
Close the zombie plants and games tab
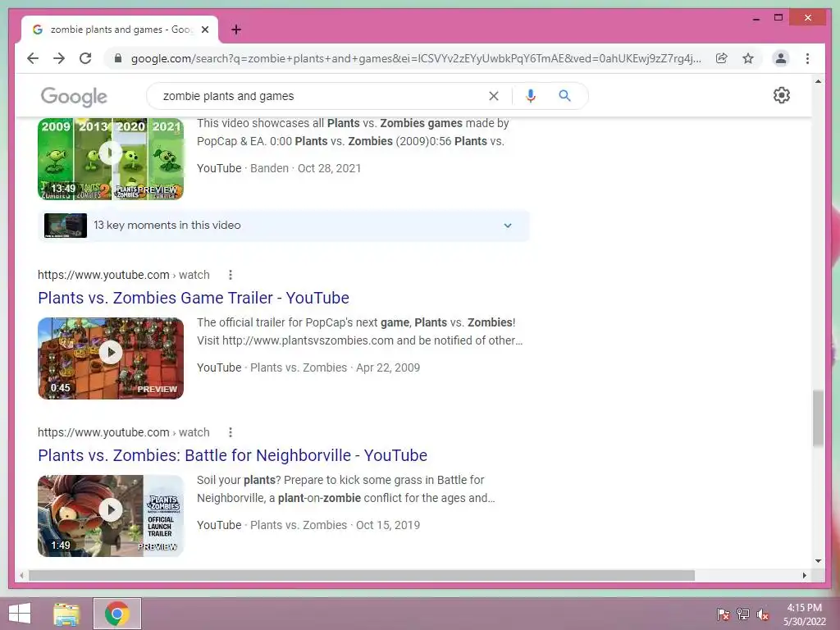pos(204,30)
